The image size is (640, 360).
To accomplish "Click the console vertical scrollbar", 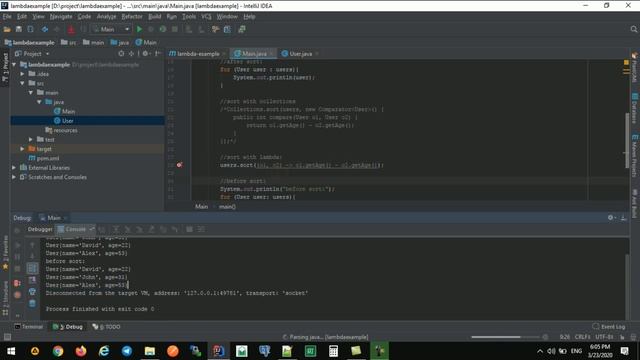I will point(627,286).
